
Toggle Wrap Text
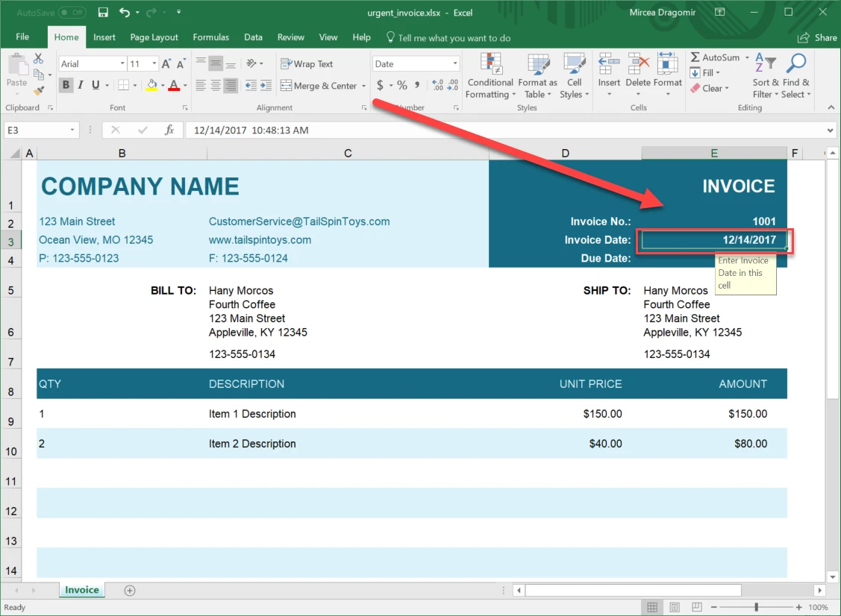point(307,64)
